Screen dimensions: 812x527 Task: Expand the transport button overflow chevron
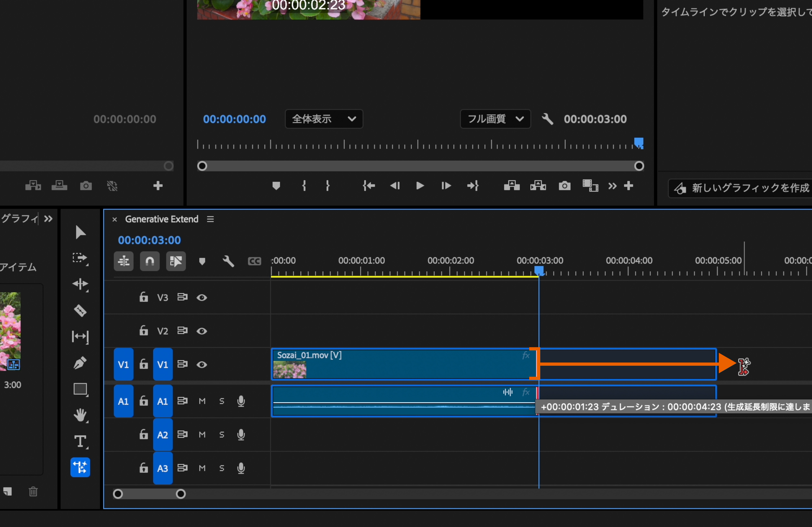(612, 186)
